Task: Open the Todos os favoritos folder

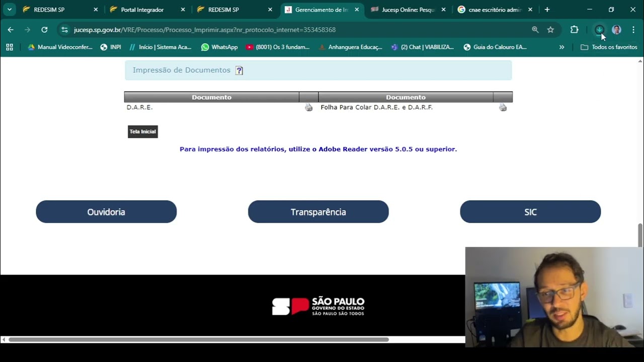Action: tap(609, 47)
